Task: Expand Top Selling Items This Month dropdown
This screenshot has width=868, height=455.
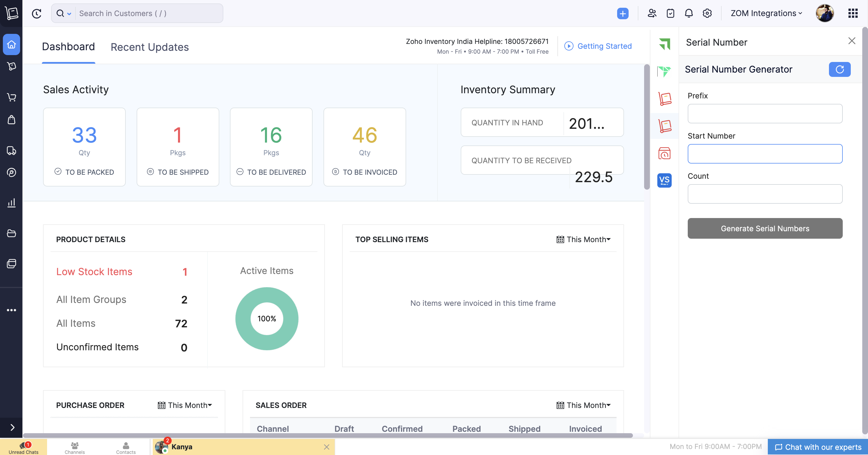Action: 584,240
